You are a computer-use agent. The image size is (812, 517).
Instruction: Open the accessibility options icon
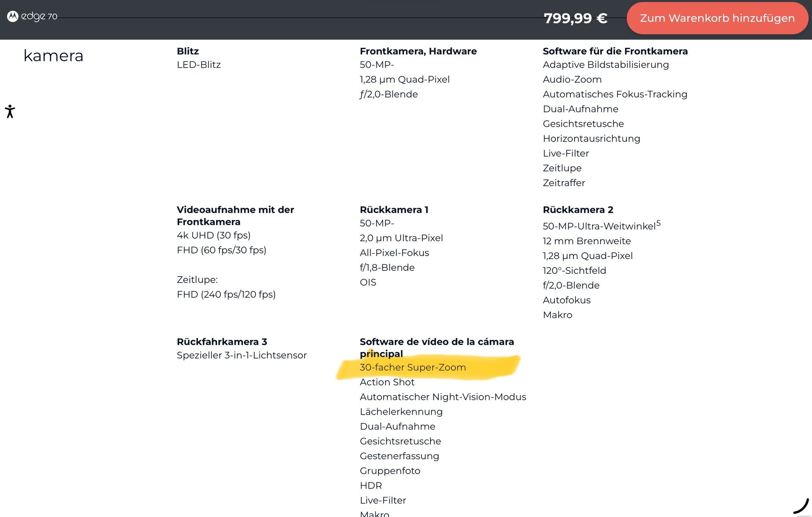coord(10,112)
